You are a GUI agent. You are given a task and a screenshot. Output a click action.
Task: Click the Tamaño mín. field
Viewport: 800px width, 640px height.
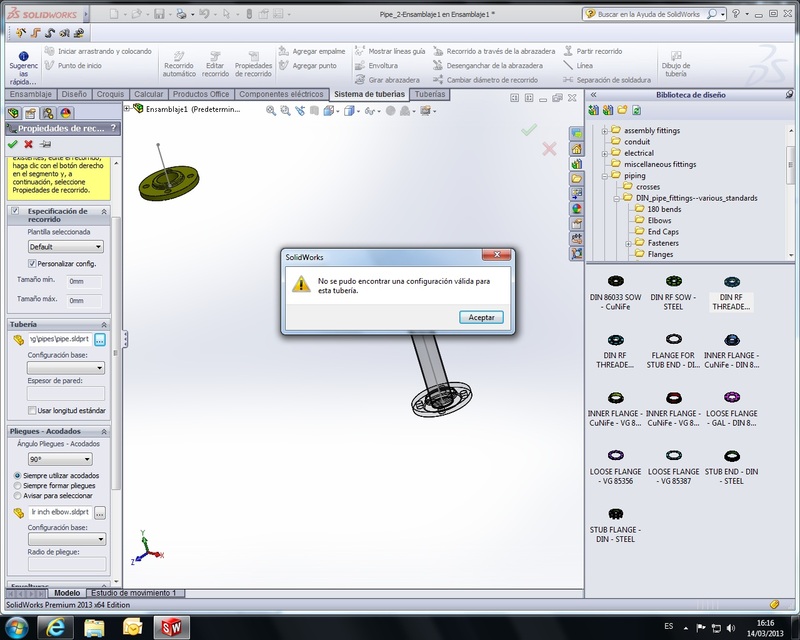coord(84,281)
